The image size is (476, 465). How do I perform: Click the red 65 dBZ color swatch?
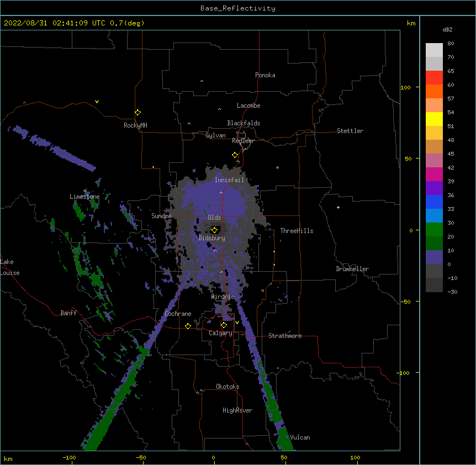coord(434,77)
